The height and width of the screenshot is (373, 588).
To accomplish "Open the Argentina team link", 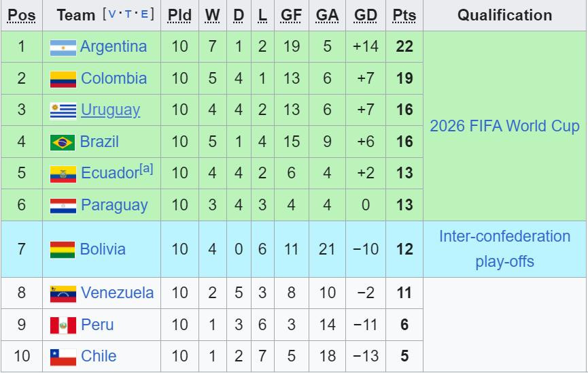I will tap(114, 46).
